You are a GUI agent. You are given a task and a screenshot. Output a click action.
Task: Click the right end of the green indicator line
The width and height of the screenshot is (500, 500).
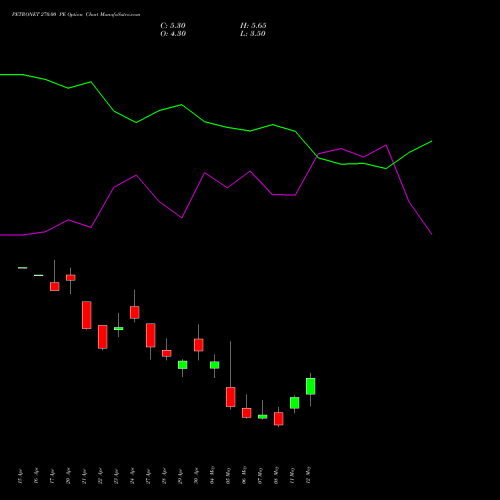(431, 141)
